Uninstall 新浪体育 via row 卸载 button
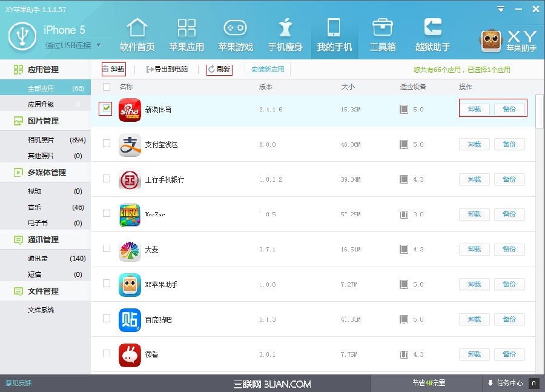This screenshot has height=392, width=545. pyautogui.click(x=474, y=109)
